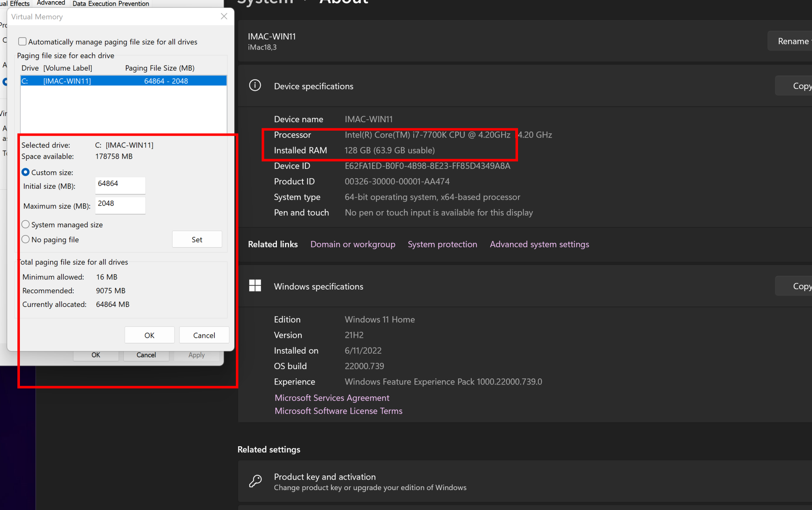The height and width of the screenshot is (510, 812).
Task: Click the Windows logo icon beside Windows specifications
Action: pos(255,286)
